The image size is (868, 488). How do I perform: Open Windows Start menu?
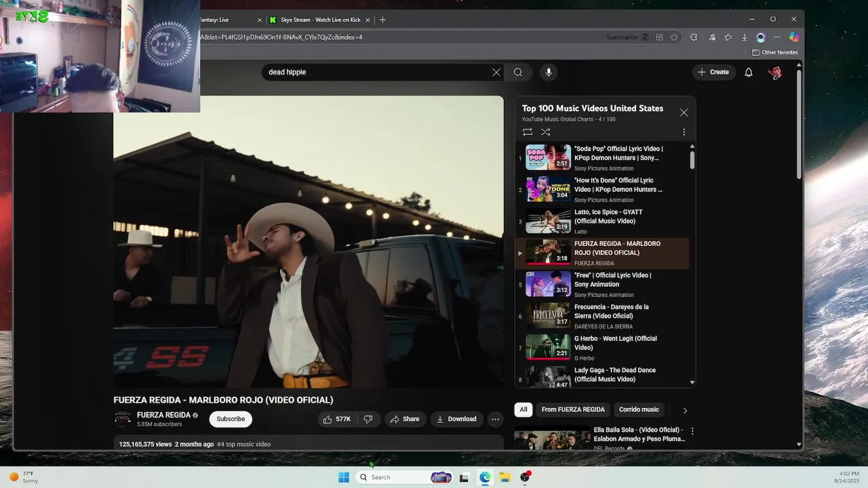pos(344,477)
